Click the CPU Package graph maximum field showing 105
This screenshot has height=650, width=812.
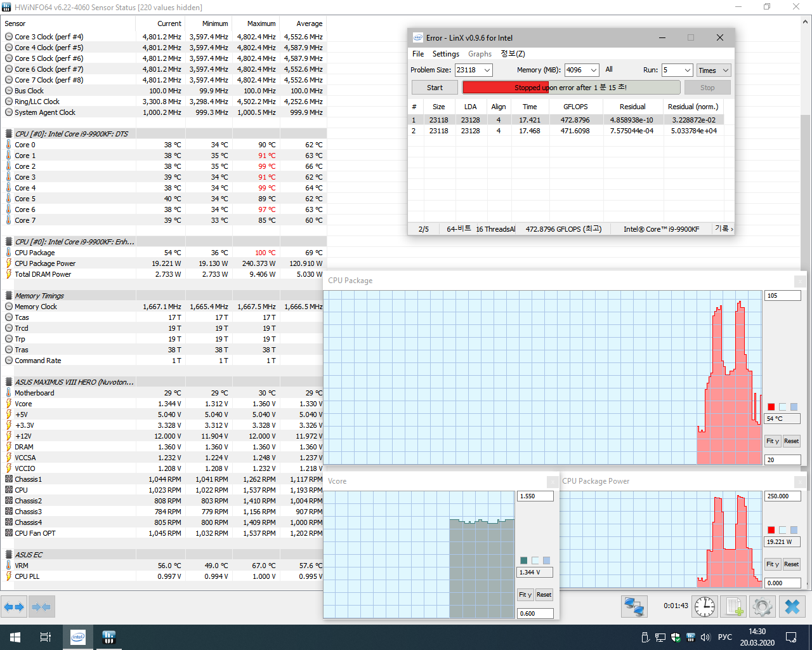tap(783, 296)
